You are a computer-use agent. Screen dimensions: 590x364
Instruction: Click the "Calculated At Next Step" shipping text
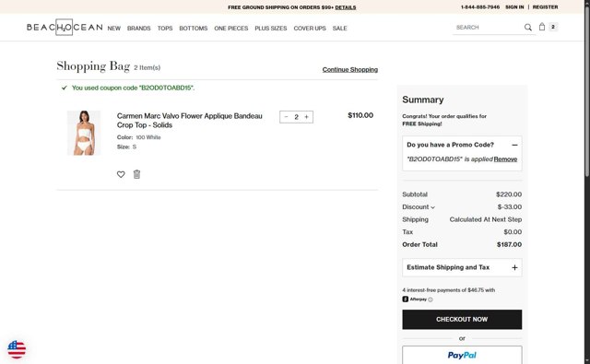[486, 219]
